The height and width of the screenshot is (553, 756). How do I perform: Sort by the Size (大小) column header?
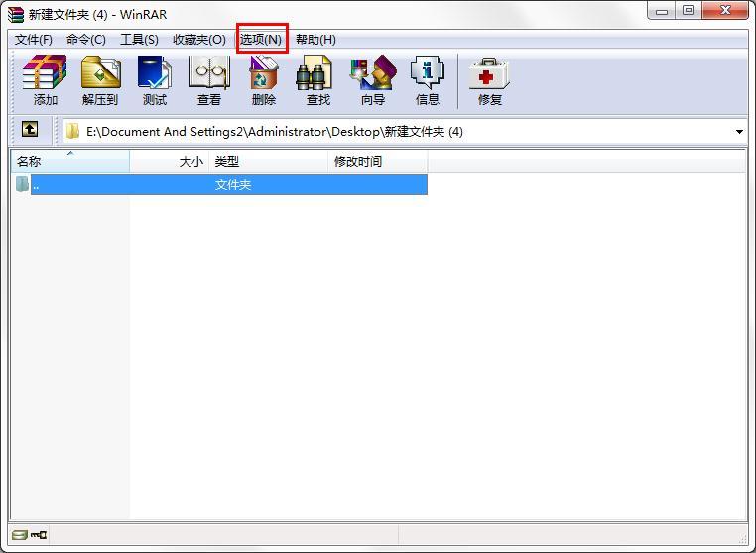(x=170, y=161)
